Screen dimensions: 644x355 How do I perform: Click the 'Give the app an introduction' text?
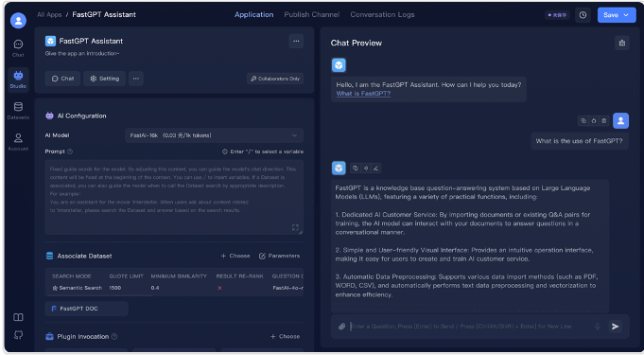tap(82, 53)
